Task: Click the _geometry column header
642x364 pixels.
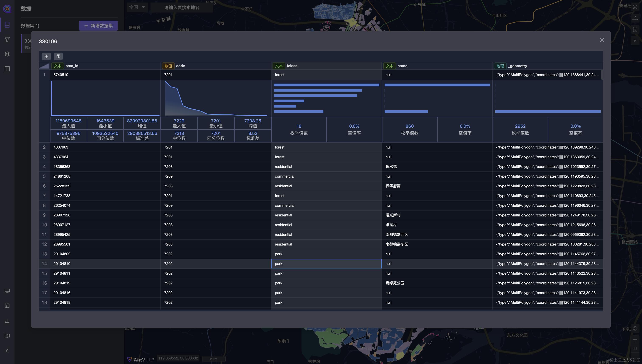Action: tap(518, 66)
